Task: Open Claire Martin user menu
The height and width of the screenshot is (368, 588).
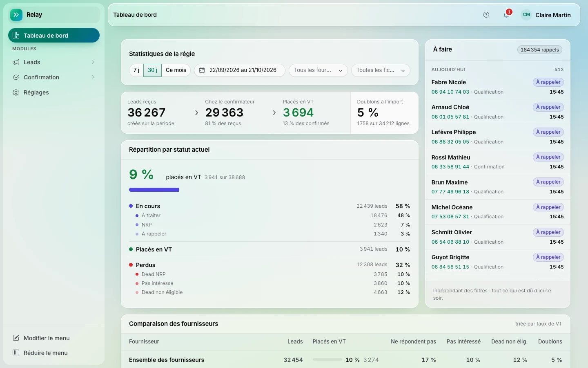Action: point(546,15)
